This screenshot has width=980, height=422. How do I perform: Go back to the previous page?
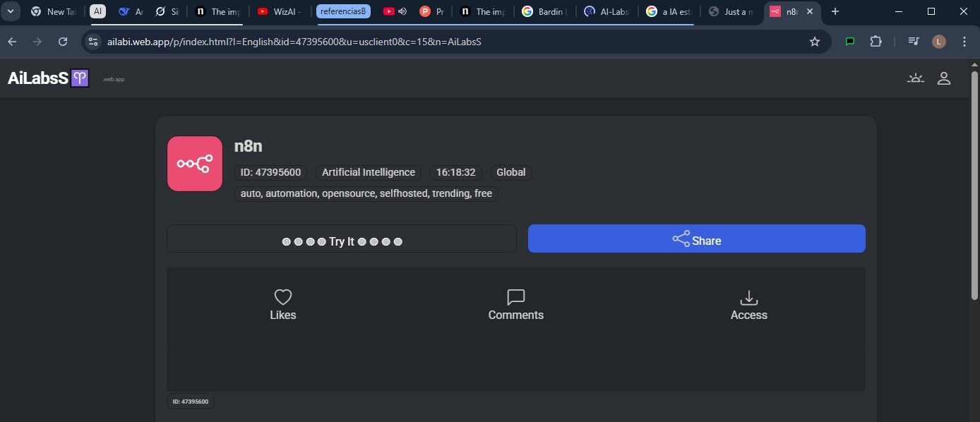[12, 42]
